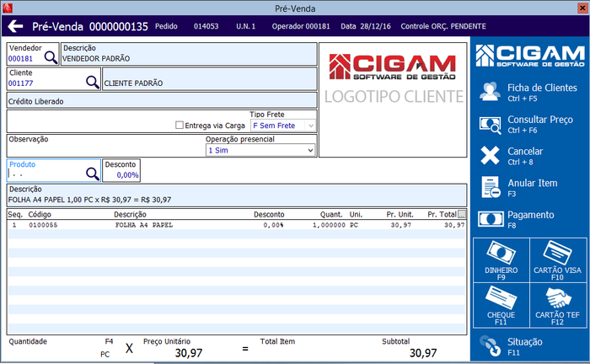Close the Pré-Venda window
This screenshot has width=590, height=364.
582,8
